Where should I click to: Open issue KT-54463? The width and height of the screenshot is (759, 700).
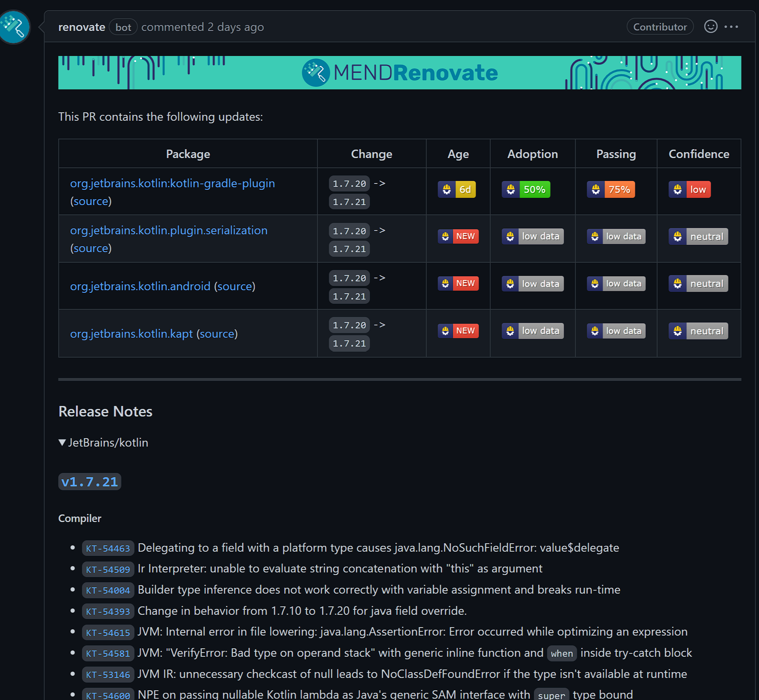(108, 548)
